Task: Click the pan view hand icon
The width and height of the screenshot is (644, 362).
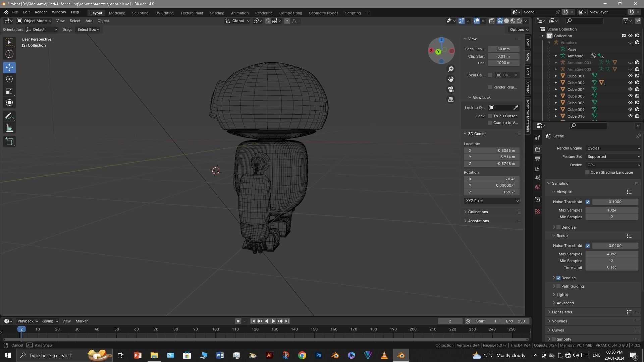Action: point(451,79)
